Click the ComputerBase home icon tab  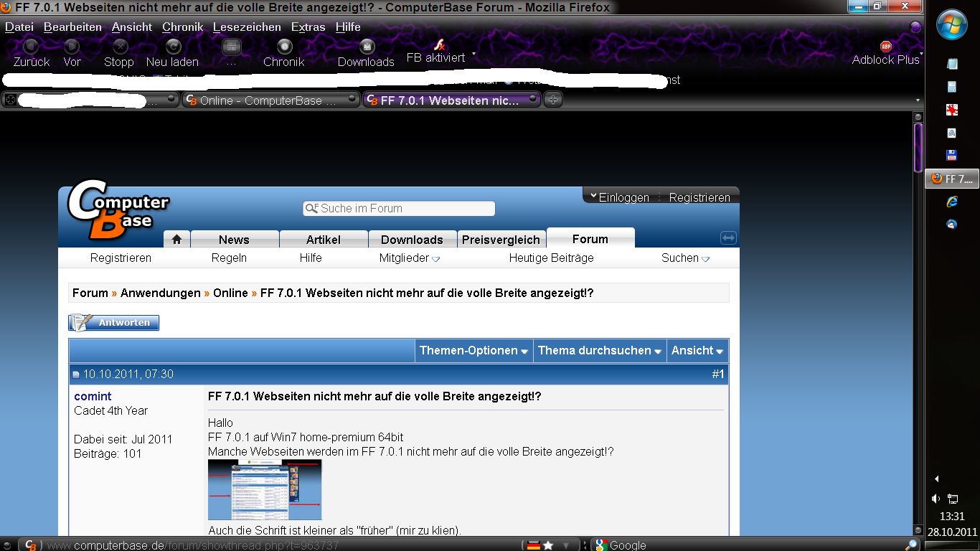[176, 239]
